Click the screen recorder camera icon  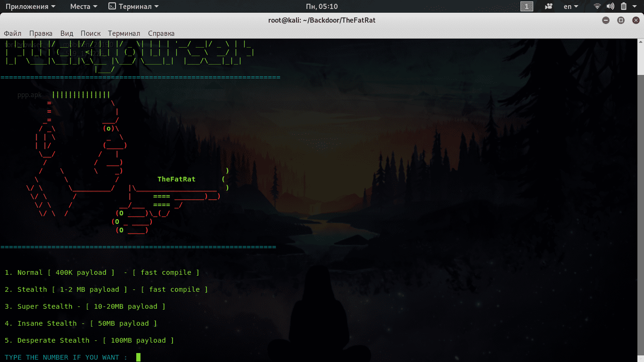pos(549,7)
